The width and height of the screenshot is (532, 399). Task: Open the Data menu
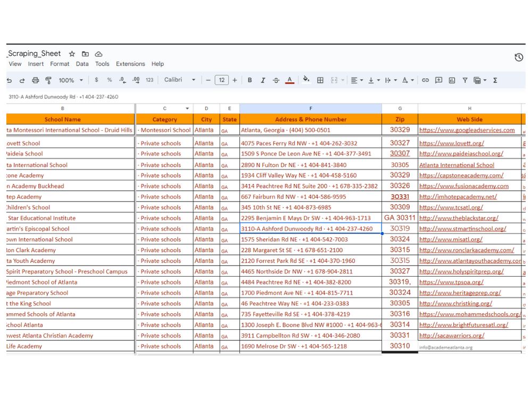[x=82, y=64]
